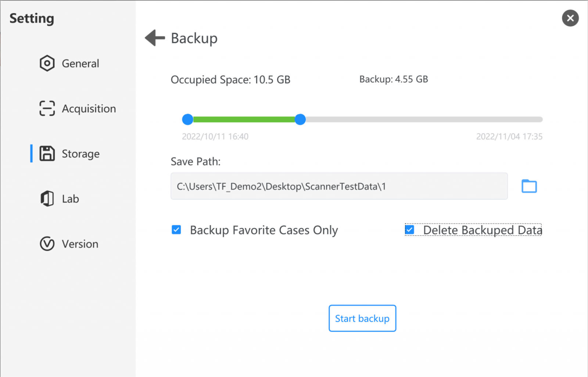Click the end date 2022/11/04 17:35

(x=509, y=137)
